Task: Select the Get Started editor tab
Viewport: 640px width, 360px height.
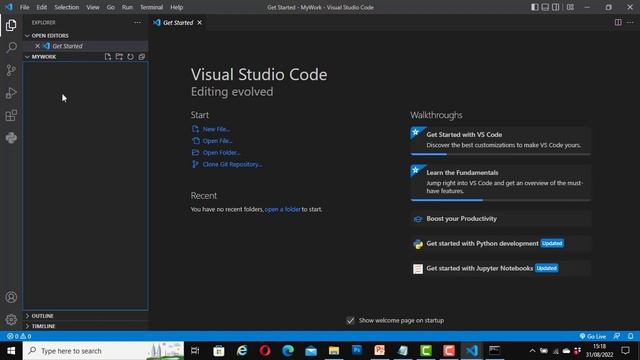Action: (x=178, y=22)
